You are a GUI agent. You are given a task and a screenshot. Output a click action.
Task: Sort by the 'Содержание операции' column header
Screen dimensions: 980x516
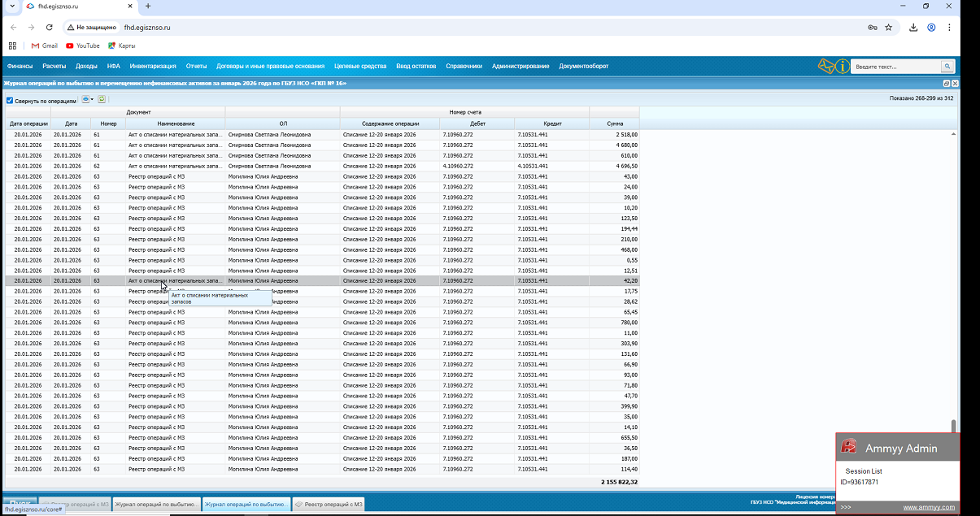pos(390,124)
